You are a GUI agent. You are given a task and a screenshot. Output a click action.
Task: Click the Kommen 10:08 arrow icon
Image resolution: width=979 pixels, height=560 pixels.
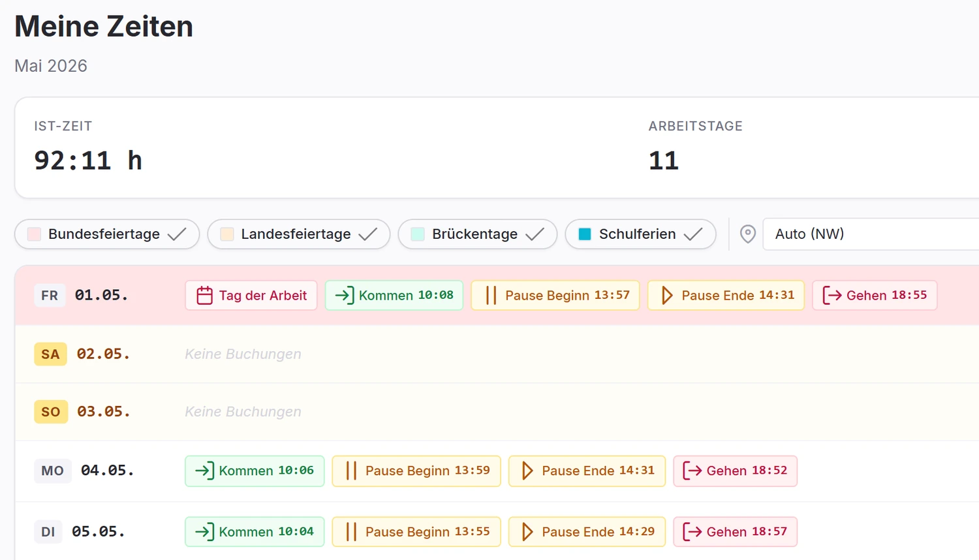[345, 296]
